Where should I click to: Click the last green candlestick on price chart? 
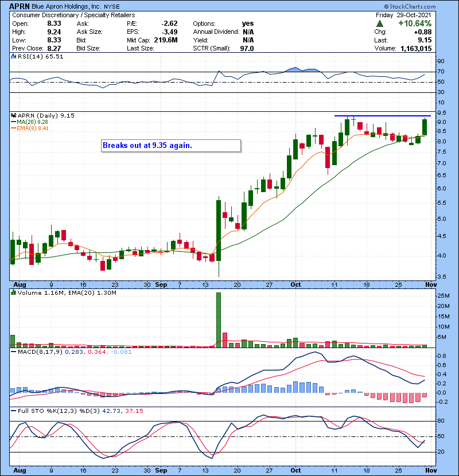tap(425, 127)
